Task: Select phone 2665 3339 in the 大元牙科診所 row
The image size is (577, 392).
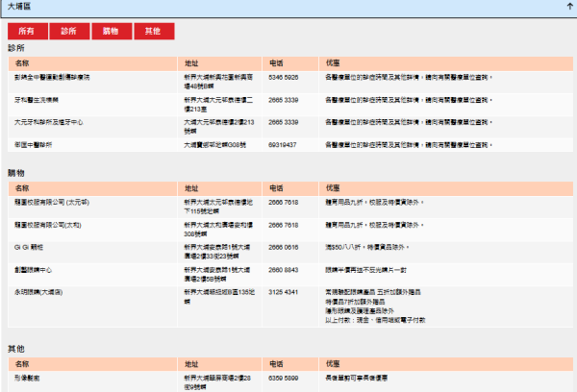Action: click(284, 122)
